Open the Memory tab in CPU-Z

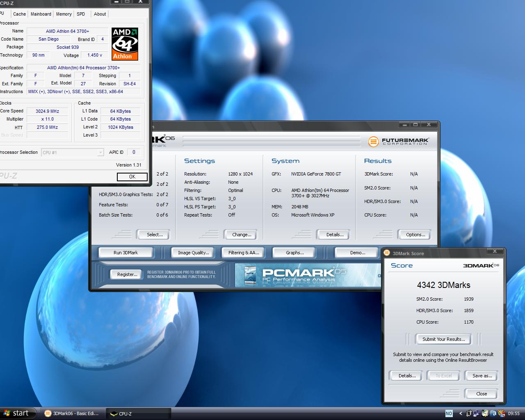pos(64,14)
